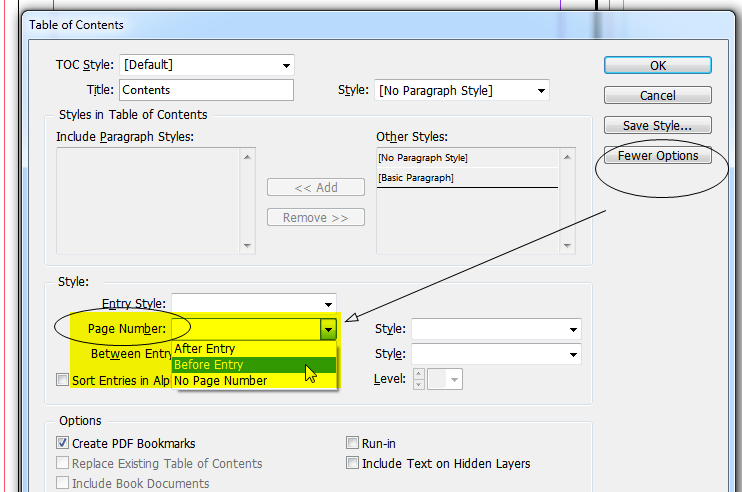Enable the Run-in checkbox
Viewport: 742px width, 492px height.
tap(352, 443)
